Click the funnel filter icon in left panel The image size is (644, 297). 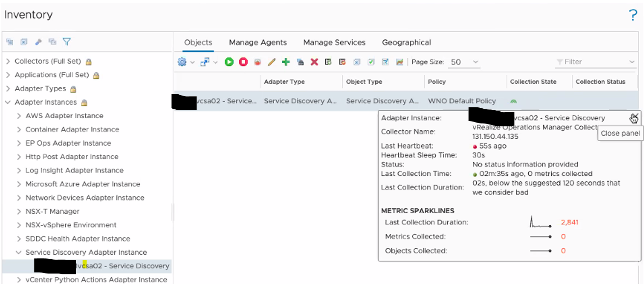pyautogui.click(x=67, y=42)
